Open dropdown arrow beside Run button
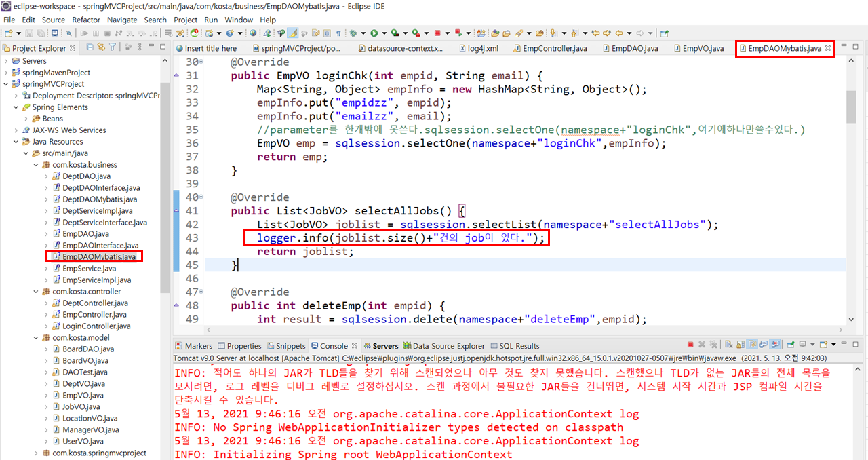Viewport: 868px width, 460px height. (384, 33)
